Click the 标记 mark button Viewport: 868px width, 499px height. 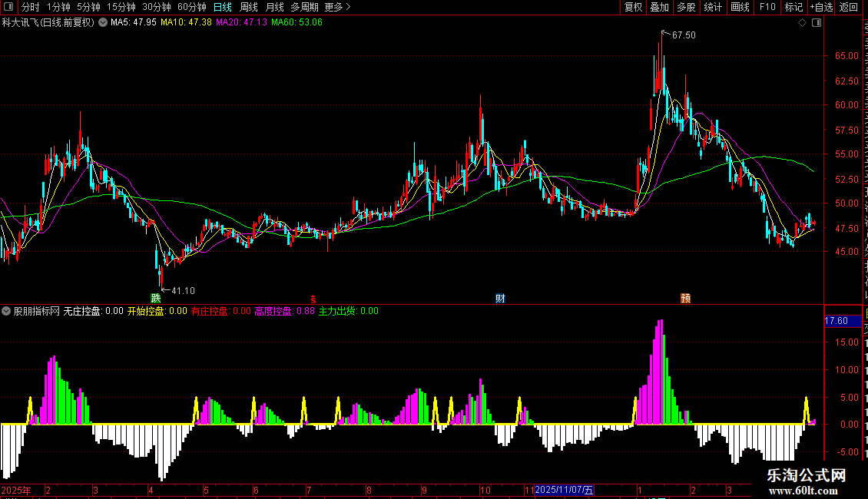(x=793, y=7)
